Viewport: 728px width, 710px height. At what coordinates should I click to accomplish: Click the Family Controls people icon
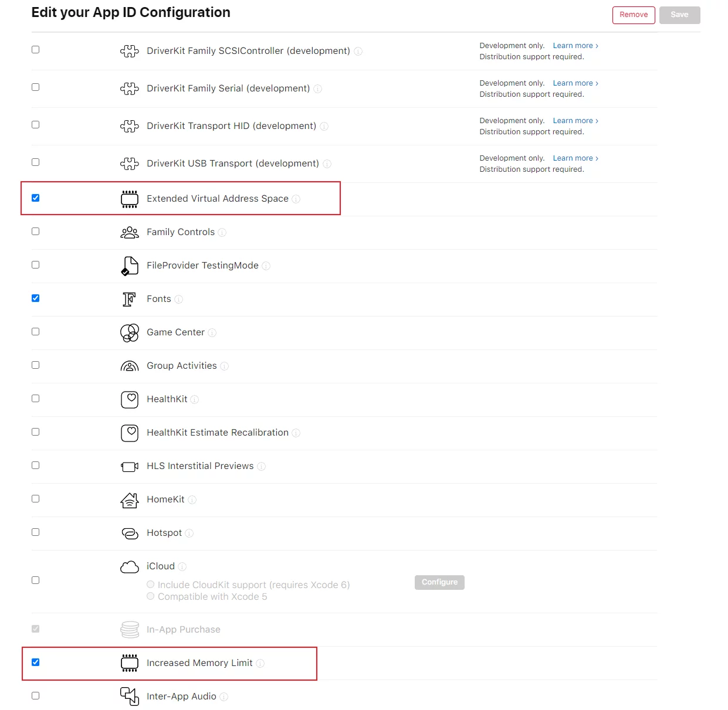129,233
